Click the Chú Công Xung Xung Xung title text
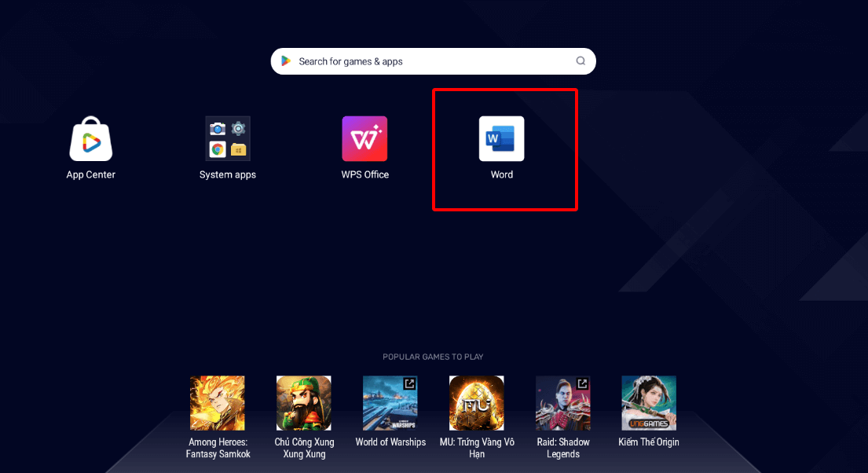 pyautogui.click(x=304, y=448)
